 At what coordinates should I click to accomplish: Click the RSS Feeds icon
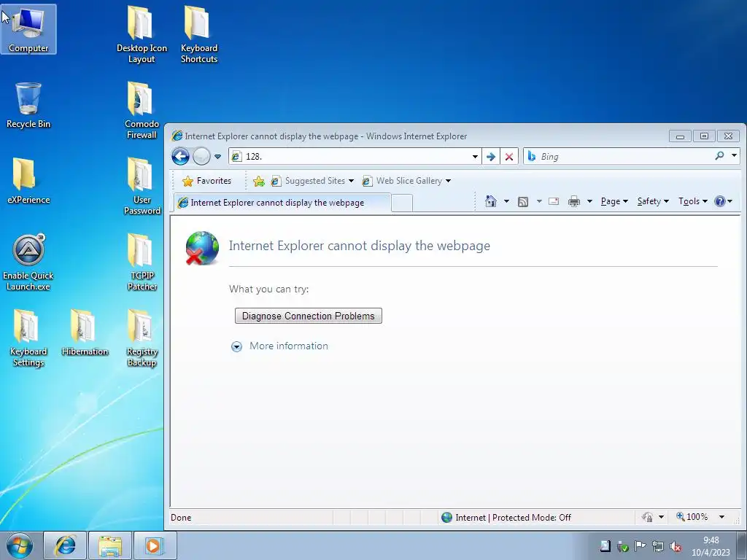pos(523,202)
